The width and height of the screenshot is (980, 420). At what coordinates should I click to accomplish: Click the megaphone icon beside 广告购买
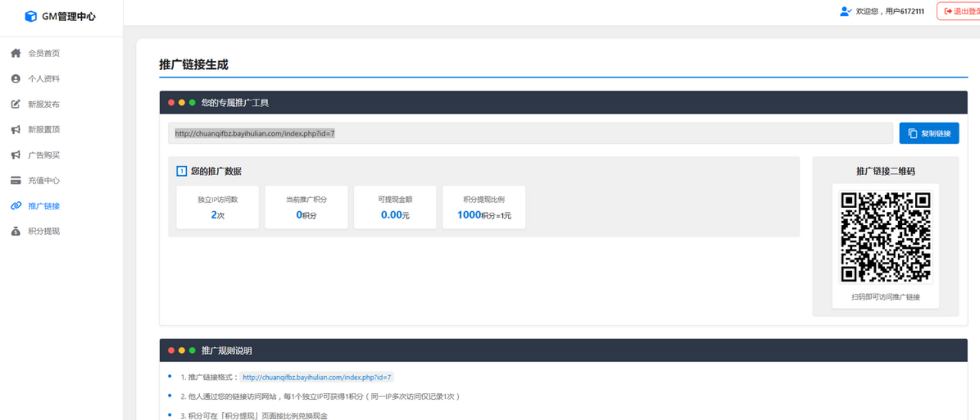pyautogui.click(x=16, y=156)
